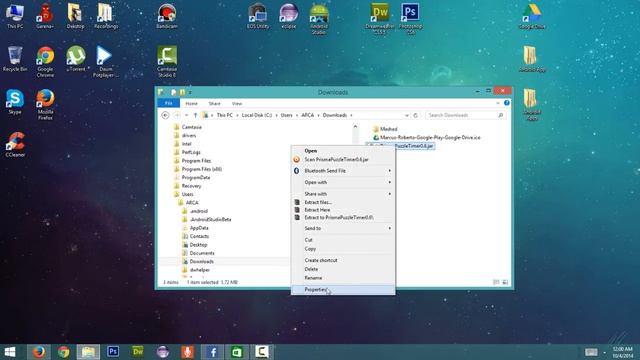This screenshot has width=640, height=360.
Task: Open Firefox from the taskbar
Action: click(x=39, y=352)
